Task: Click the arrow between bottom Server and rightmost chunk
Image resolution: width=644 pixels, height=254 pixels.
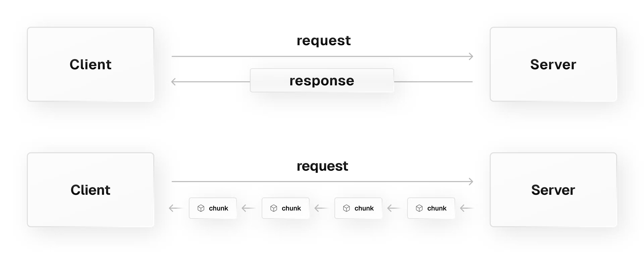Action: pos(466,208)
